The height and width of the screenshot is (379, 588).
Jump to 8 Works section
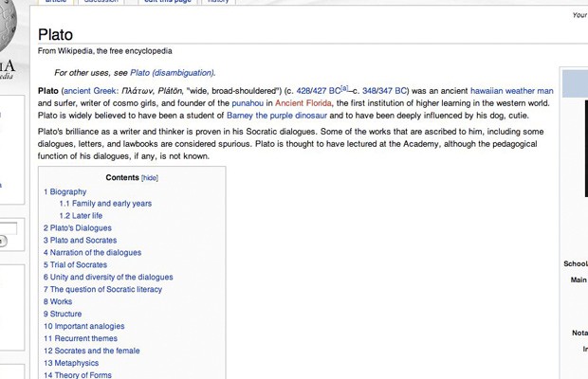(x=58, y=301)
